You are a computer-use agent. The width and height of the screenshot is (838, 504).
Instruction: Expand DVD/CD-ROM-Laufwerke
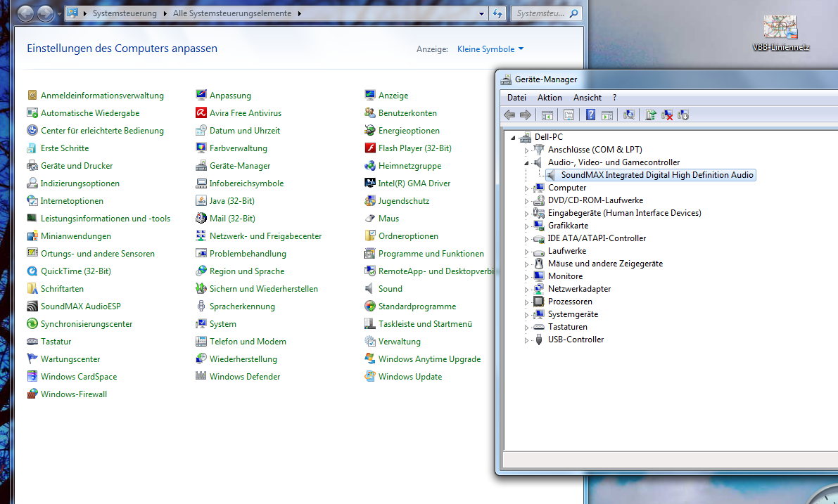(526, 201)
